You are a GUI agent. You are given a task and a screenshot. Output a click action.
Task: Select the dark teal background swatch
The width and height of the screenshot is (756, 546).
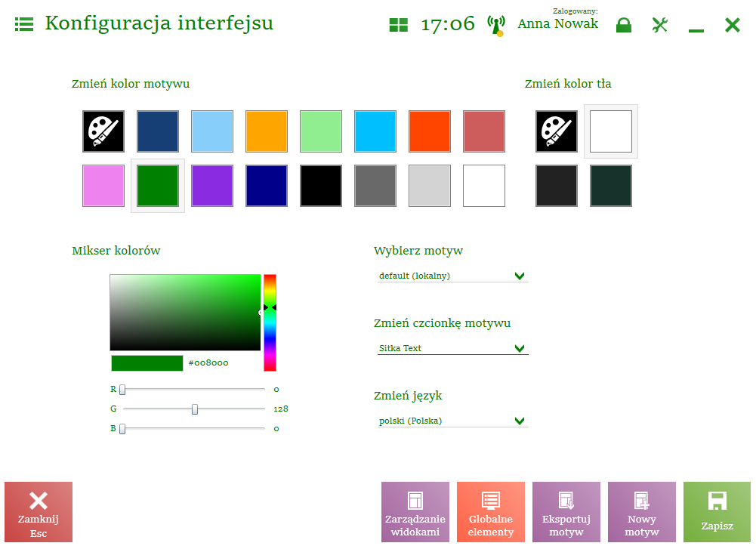point(611,186)
